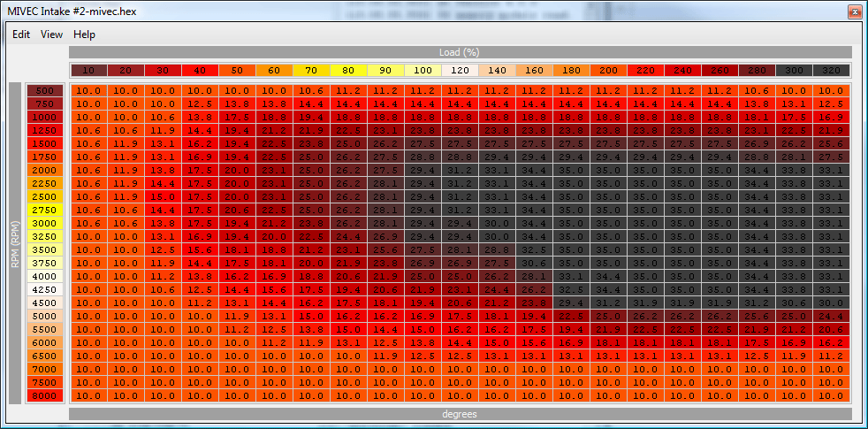Select cell 24.4 at 3250 RPM, 80 load
This screenshot has width=868, height=429.
348,237
